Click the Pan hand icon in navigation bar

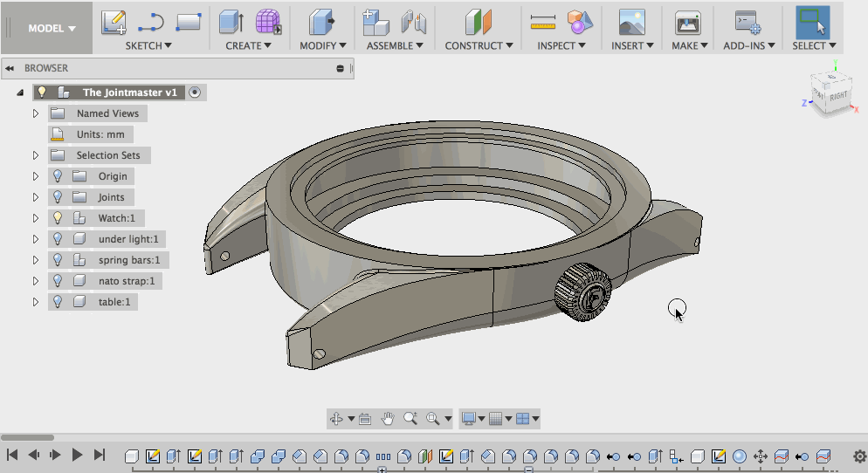tap(388, 419)
